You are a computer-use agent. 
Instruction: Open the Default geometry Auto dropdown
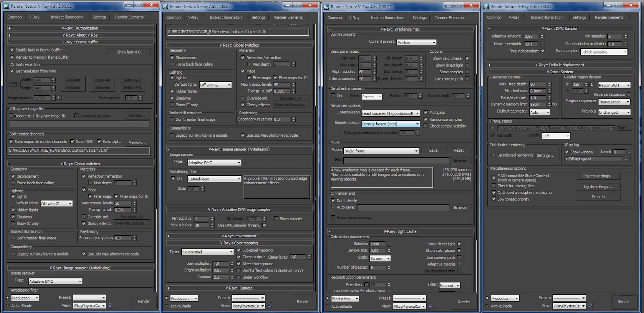point(540,112)
